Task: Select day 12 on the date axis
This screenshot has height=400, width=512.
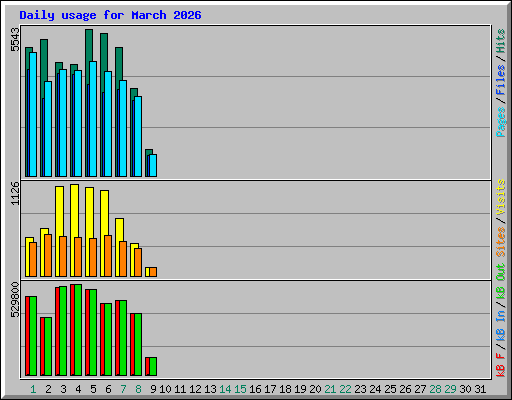Action: pyautogui.click(x=195, y=389)
